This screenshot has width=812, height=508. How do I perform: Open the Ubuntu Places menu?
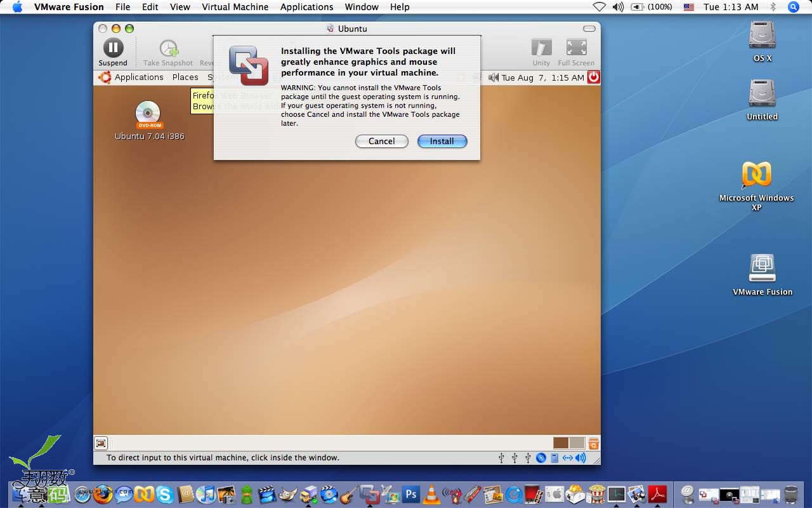pos(185,77)
